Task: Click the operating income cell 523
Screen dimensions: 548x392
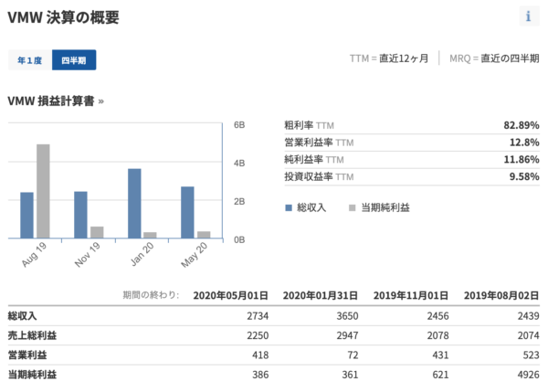Action: pyautogui.click(x=531, y=355)
